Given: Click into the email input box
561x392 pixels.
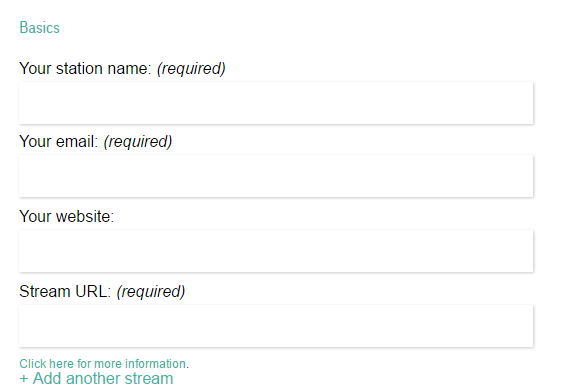Looking at the screenshot, I should pos(276,176).
